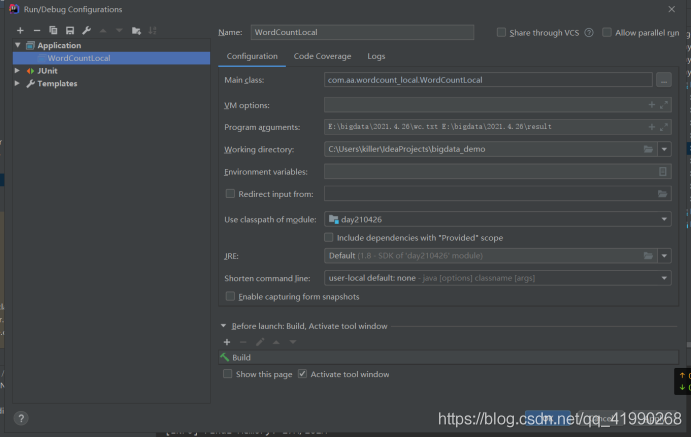The image size is (692, 438).
Task: Browse for Working directory folder icon
Action: [648, 149]
